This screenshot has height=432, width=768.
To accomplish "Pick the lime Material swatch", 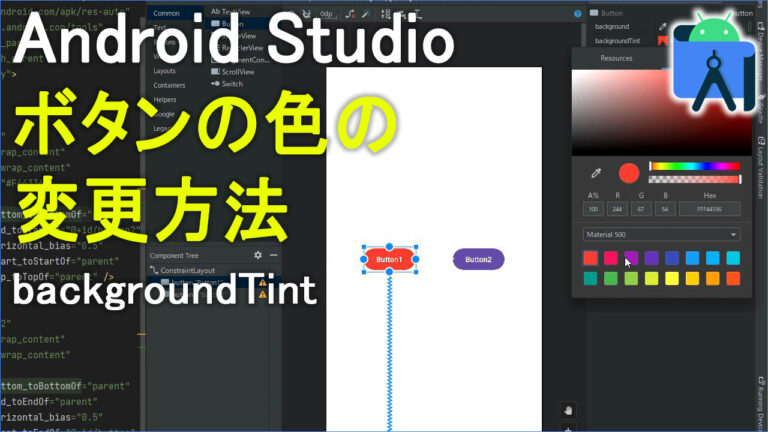I will (652, 279).
